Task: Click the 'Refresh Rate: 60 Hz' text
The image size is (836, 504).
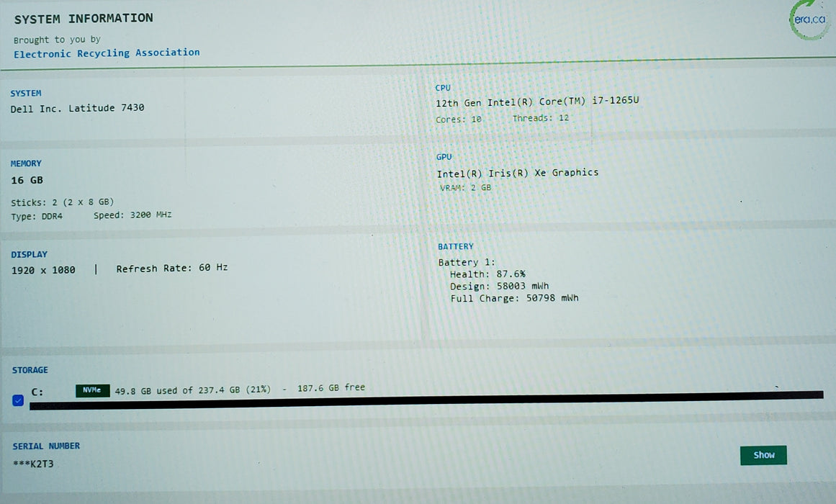Action: [x=171, y=268]
